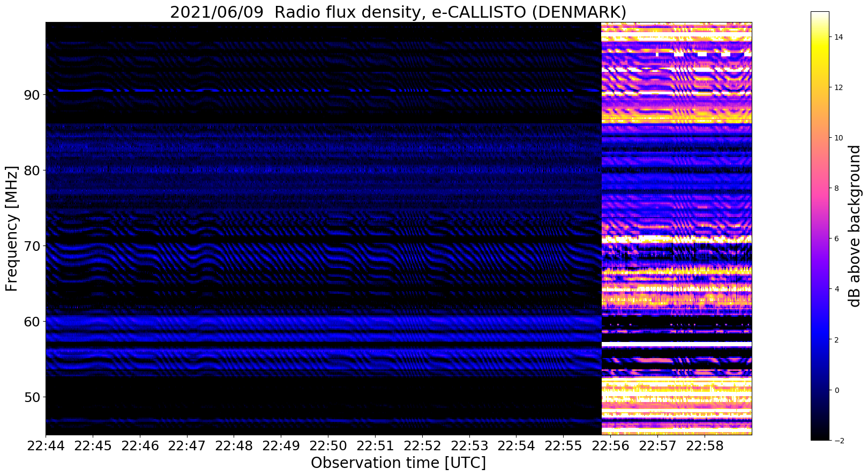Screen dimensions: 868x476
Task: Click the 22:53 time tick label
Action: (x=469, y=445)
